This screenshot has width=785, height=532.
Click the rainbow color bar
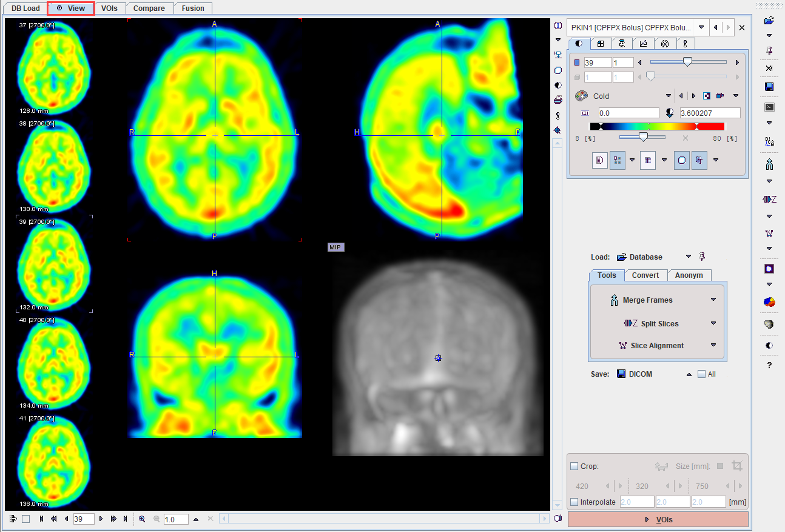[x=657, y=126]
